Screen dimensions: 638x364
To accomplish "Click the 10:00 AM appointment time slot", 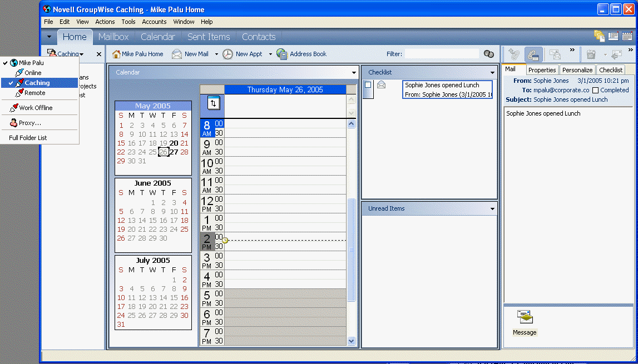I will (x=285, y=162).
